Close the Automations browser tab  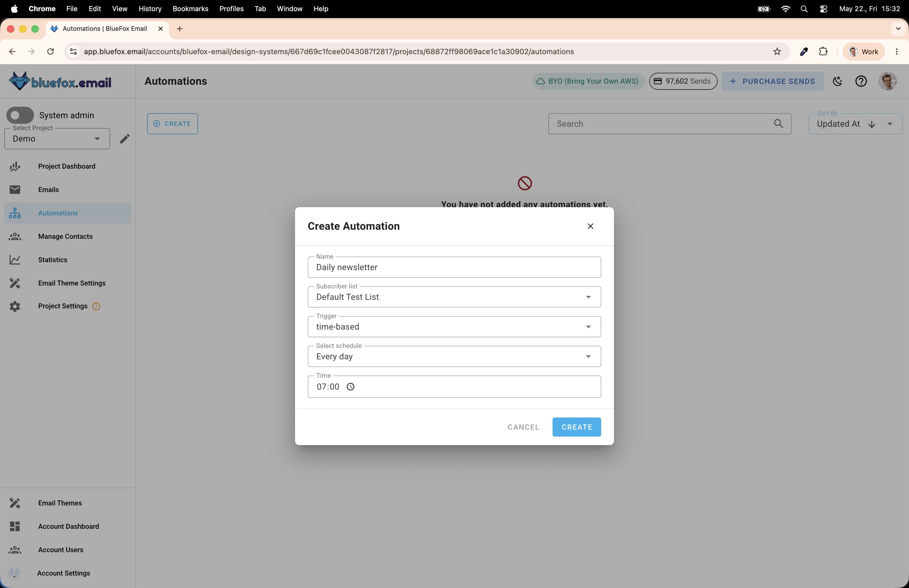[x=161, y=29]
